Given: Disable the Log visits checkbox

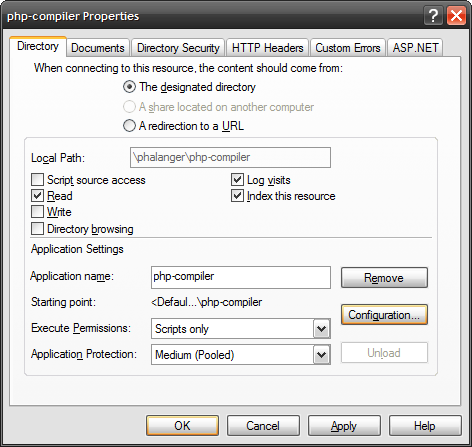Looking at the screenshot, I should click(237, 179).
